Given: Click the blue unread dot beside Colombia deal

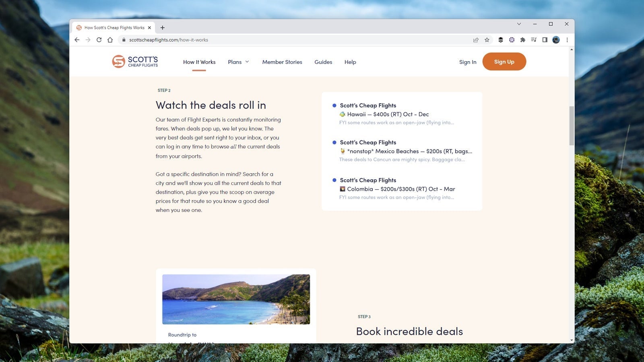Looking at the screenshot, I should click(334, 180).
